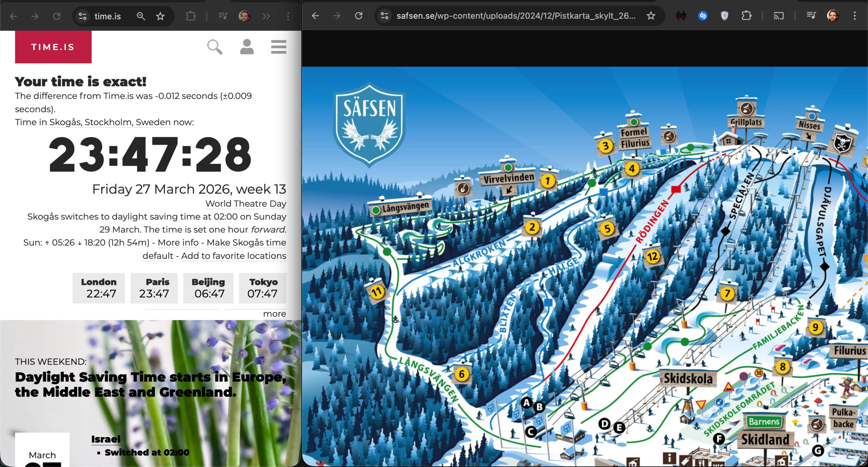Click the black circle marker F
Image resolution: width=868 pixels, height=467 pixels.
pos(719,439)
